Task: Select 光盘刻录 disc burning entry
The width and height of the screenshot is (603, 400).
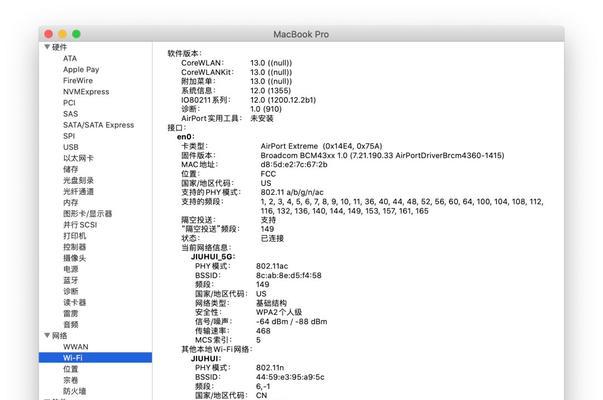Action: coord(78,180)
